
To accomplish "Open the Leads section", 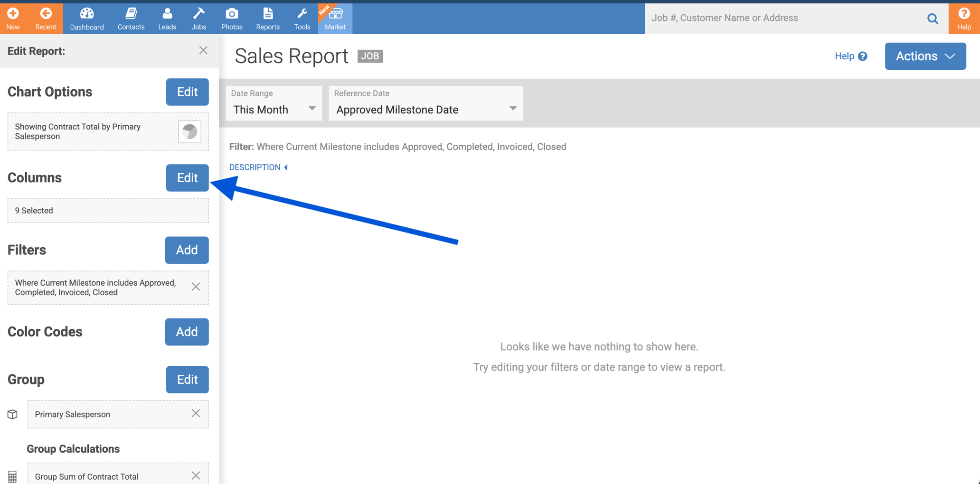I will coord(167,18).
